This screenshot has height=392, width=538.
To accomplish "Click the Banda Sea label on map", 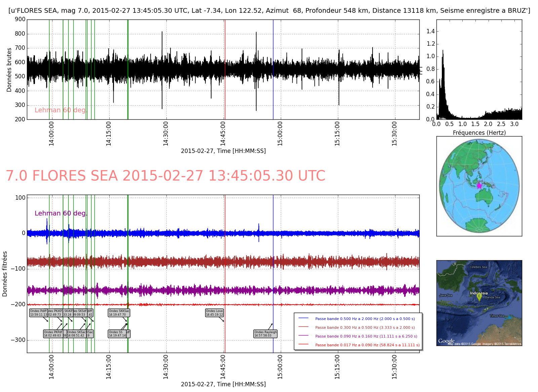I will pyautogui.click(x=492, y=297).
